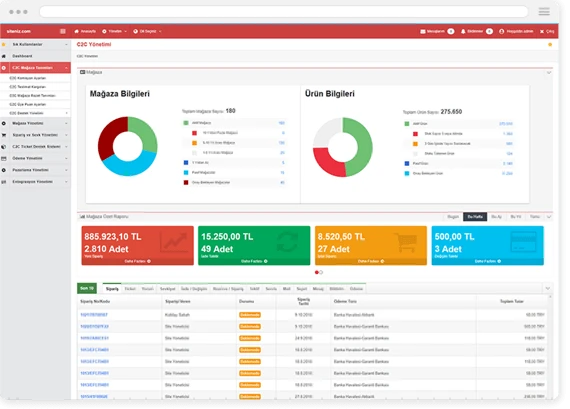Open C2C Komisyon Ayarları sidebar link

(x=28, y=78)
